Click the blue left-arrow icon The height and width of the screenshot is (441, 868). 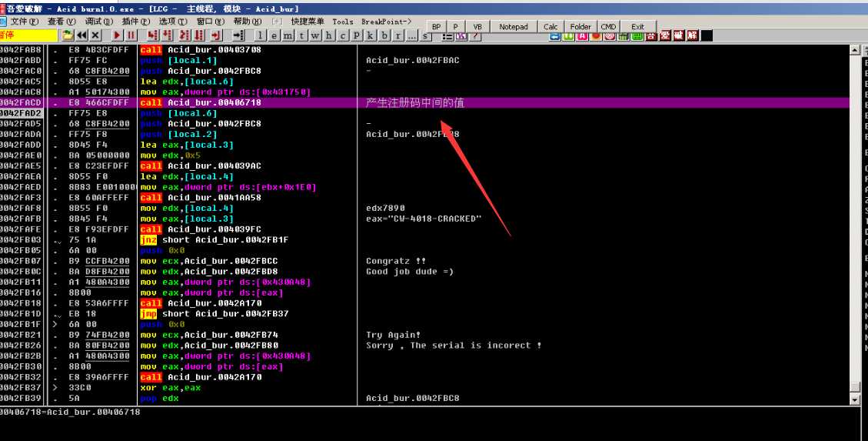[x=554, y=36]
